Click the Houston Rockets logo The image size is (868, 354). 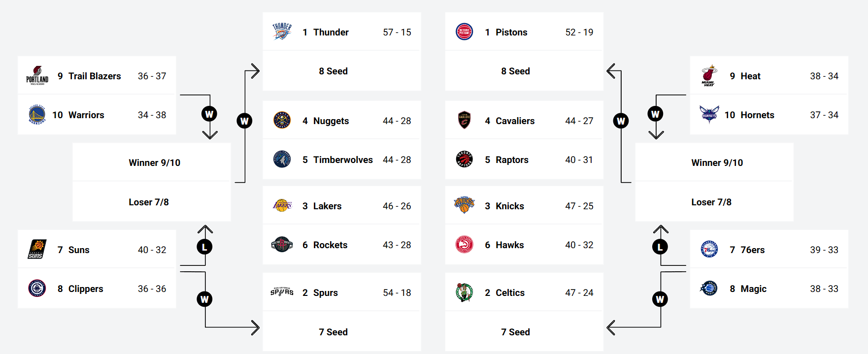click(282, 244)
